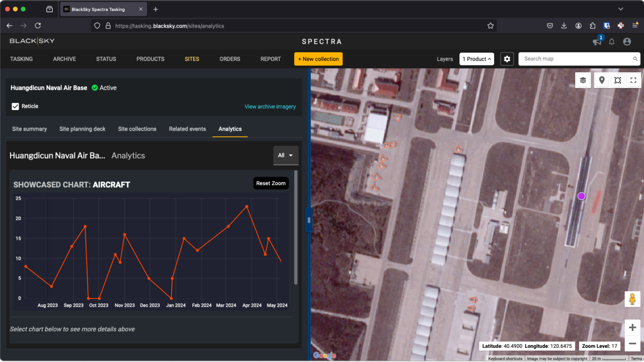Open the All analytics filter dropdown
The width and height of the screenshot is (644, 362).
coord(285,155)
